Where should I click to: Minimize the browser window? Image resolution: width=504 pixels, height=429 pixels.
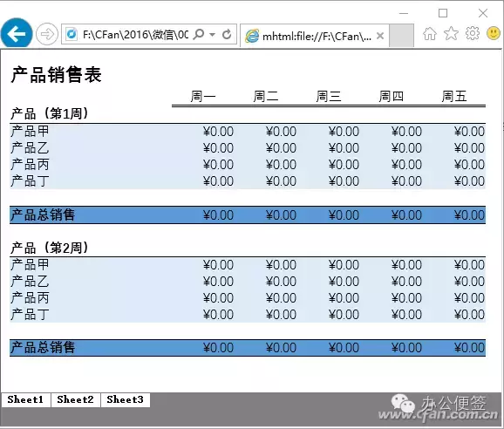point(404,13)
